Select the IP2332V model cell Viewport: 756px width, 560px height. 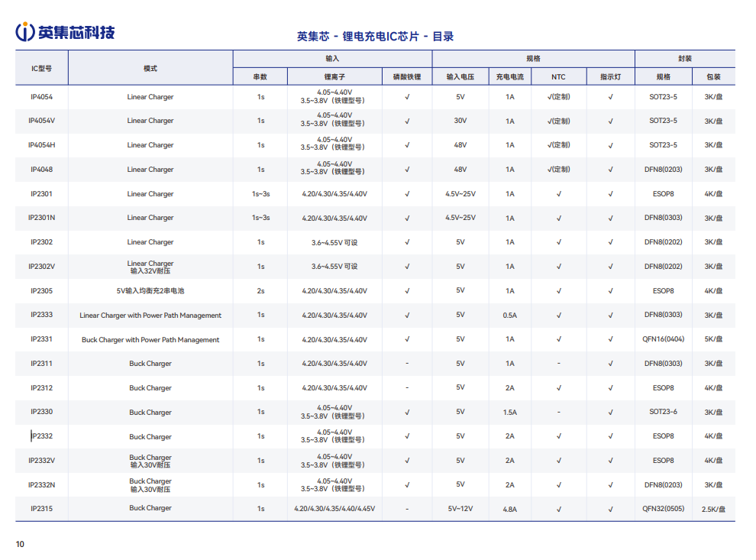point(41,461)
